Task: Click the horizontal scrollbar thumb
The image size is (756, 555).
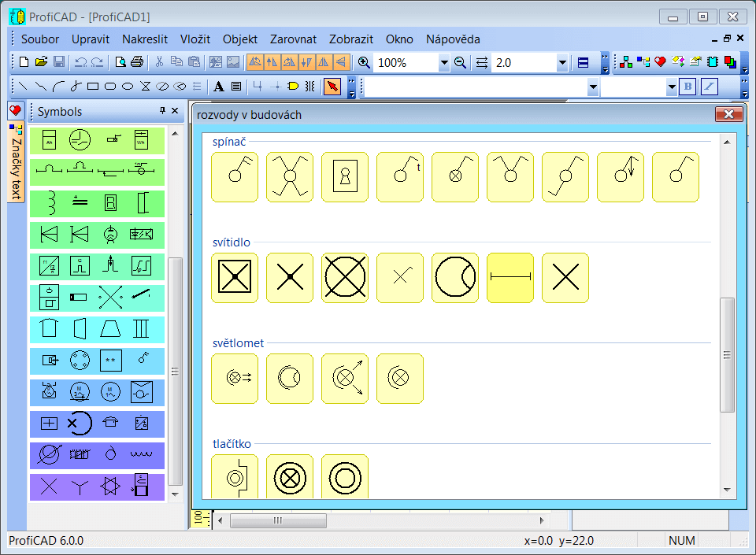Action: click(x=278, y=520)
